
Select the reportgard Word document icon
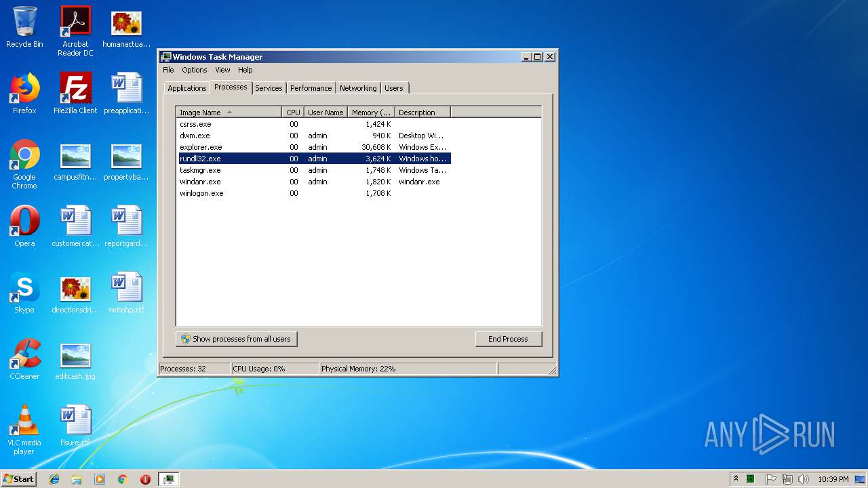[x=126, y=226]
